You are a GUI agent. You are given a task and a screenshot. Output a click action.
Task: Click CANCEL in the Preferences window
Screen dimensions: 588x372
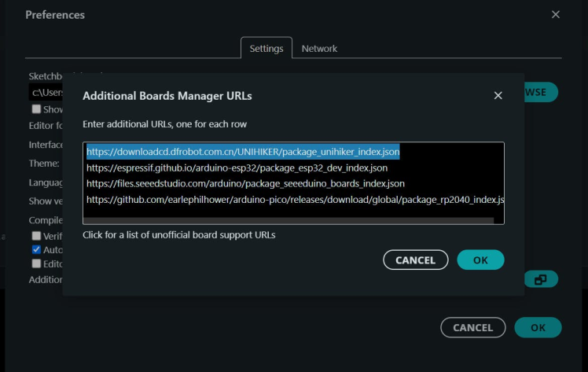(x=472, y=327)
